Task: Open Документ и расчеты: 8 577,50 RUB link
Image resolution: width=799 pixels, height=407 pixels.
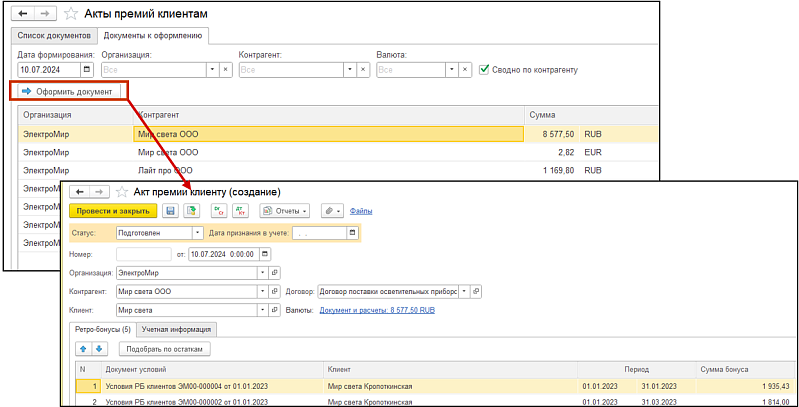Action: click(377, 310)
